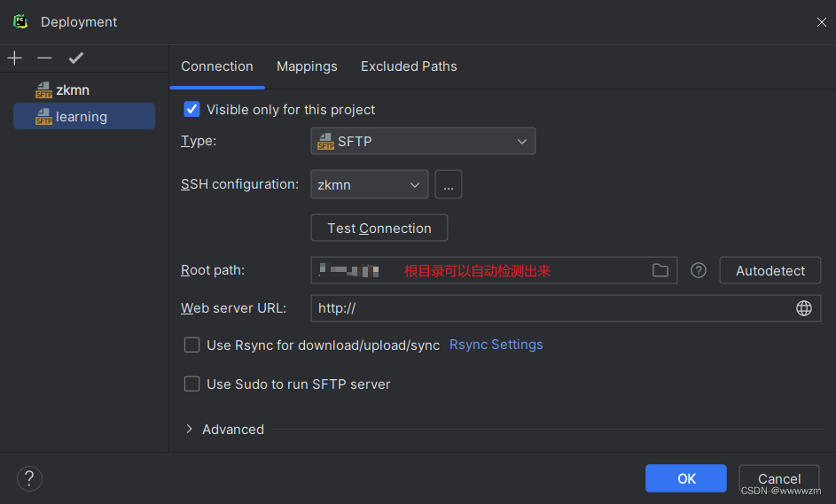836x504 pixels.
Task: Browse root path using folder icon
Action: pos(660,271)
